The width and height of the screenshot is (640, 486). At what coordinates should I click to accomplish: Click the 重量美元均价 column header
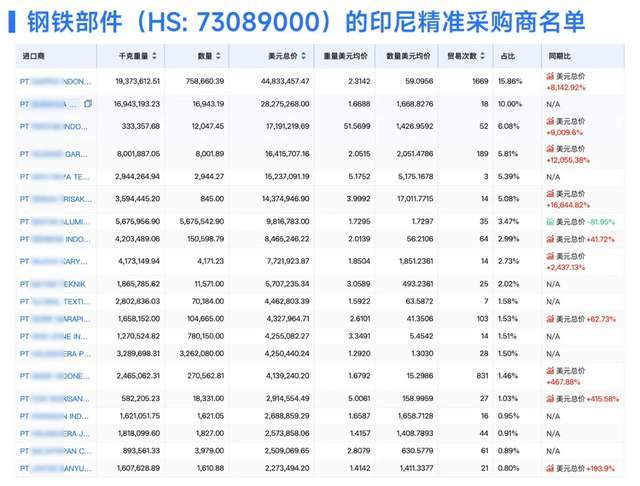tap(345, 56)
